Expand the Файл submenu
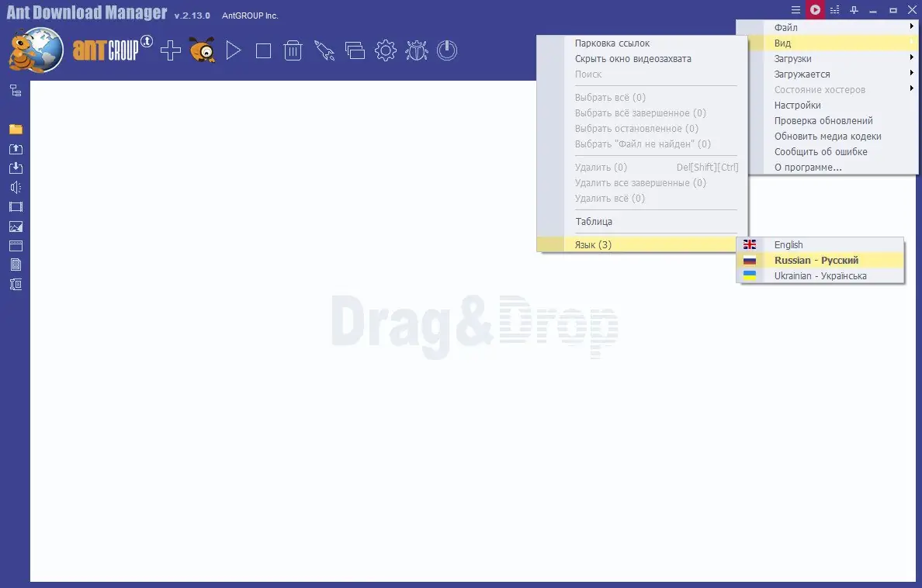The width and height of the screenshot is (922, 588). coord(827,27)
